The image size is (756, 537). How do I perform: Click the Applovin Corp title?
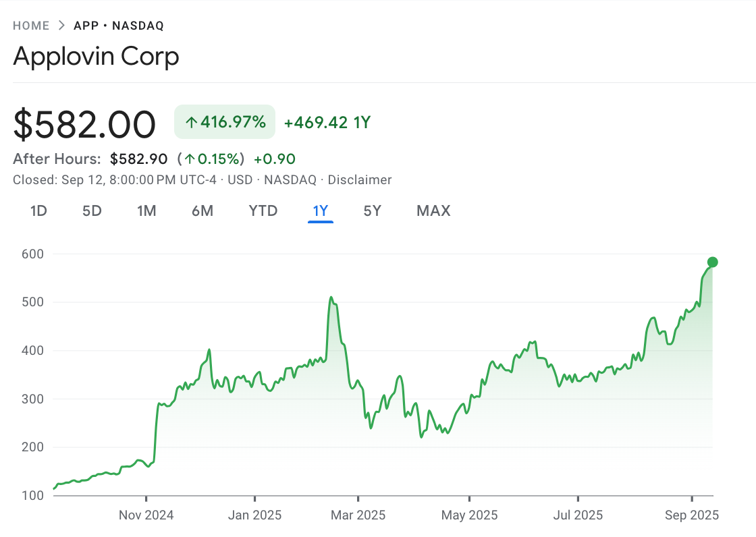tap(96, 57)
